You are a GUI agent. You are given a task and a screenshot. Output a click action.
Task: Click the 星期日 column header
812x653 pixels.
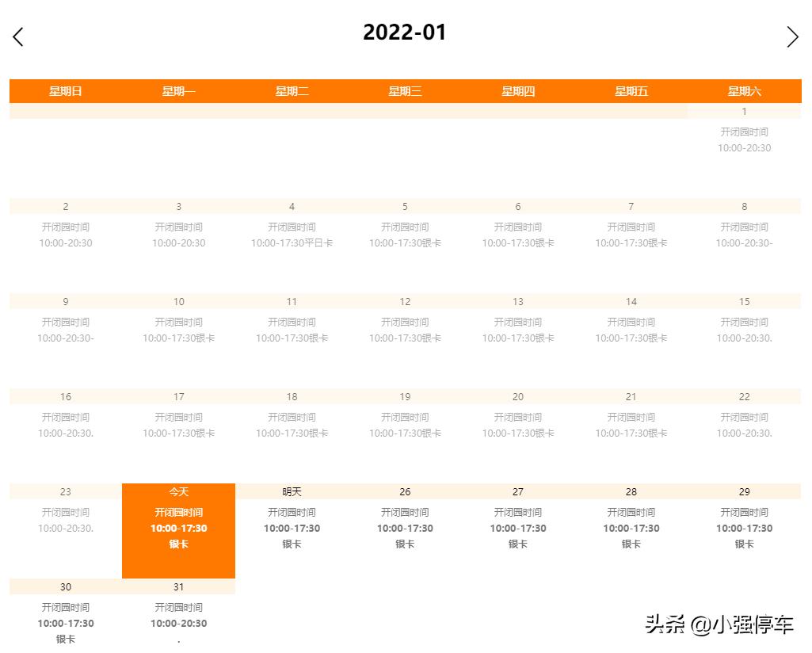tap(66, 90)
